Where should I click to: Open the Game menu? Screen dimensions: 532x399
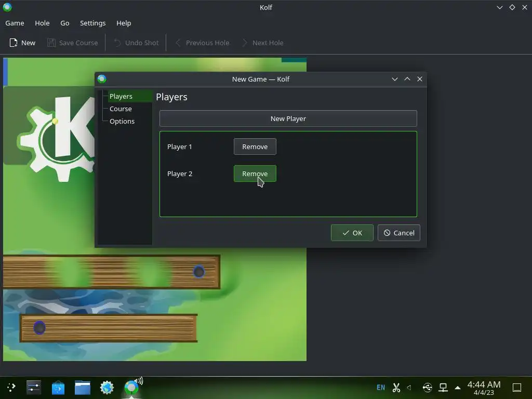pos(15,23)
